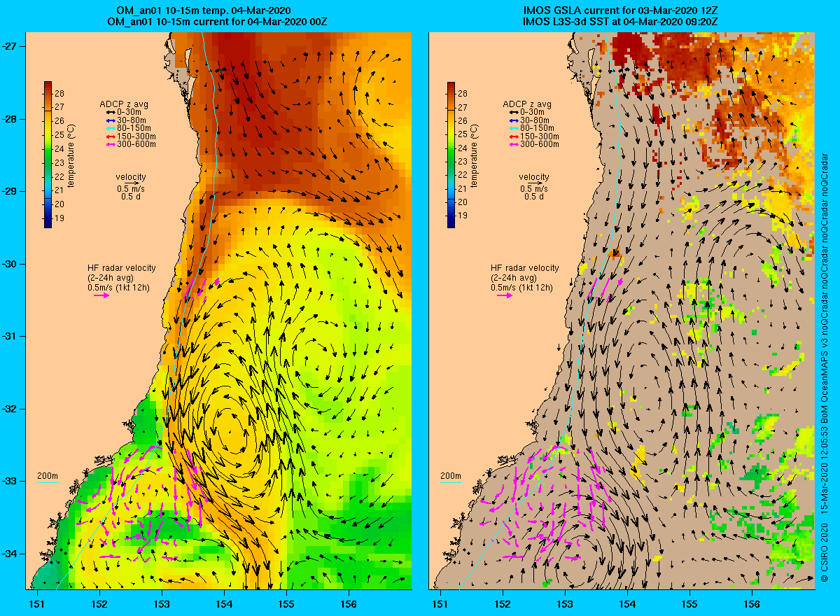Click the '152' longitude label under the right map
840x616 pixels.
[x=502, y=603]
